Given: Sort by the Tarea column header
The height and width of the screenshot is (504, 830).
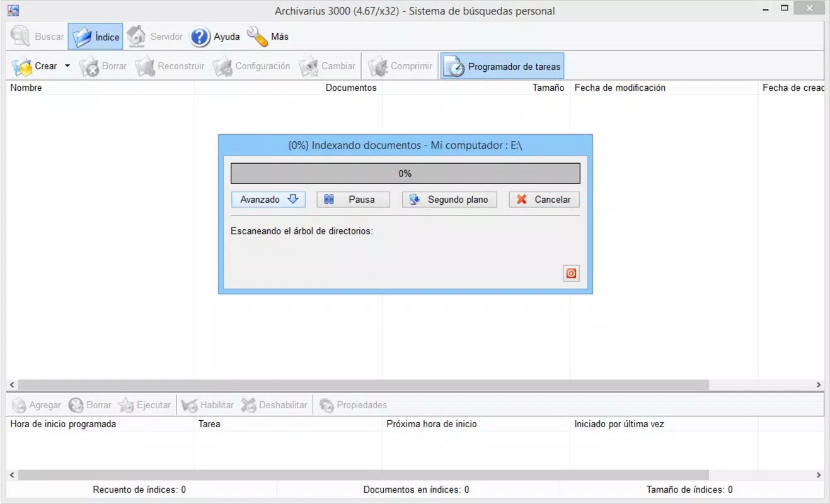Looking at the screenshot, I should click(288, 424).
